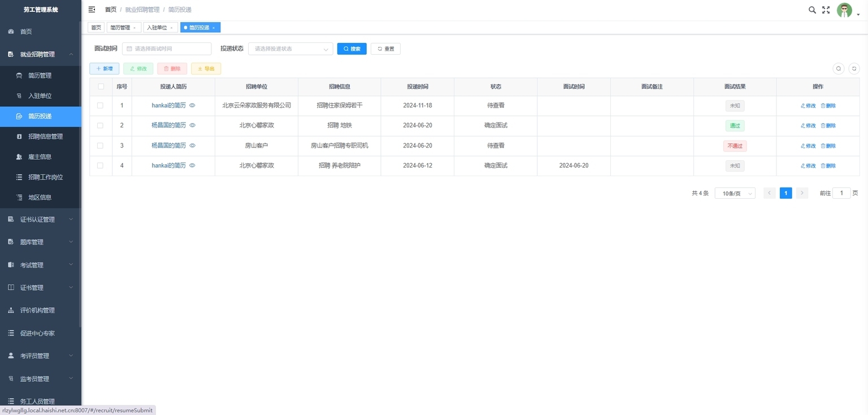Click the 新增 button
Viewport: 868px width, 415px height.
coord(104,68)
